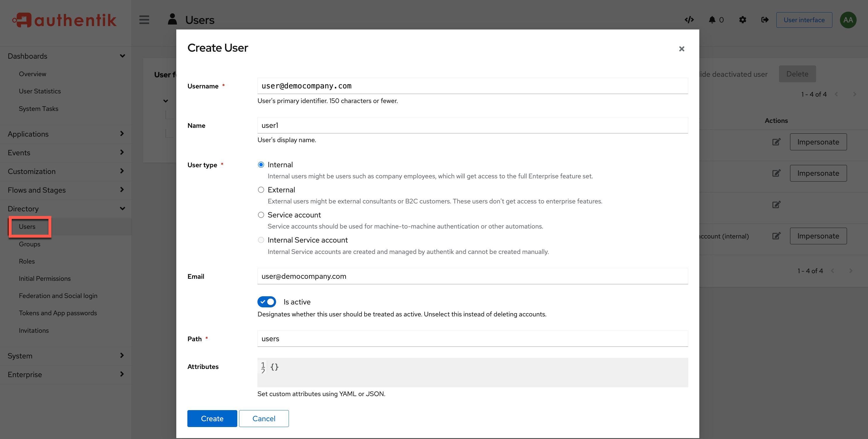Click edit icon in account (internal) row
868x439 pixels.
(776, 236)
